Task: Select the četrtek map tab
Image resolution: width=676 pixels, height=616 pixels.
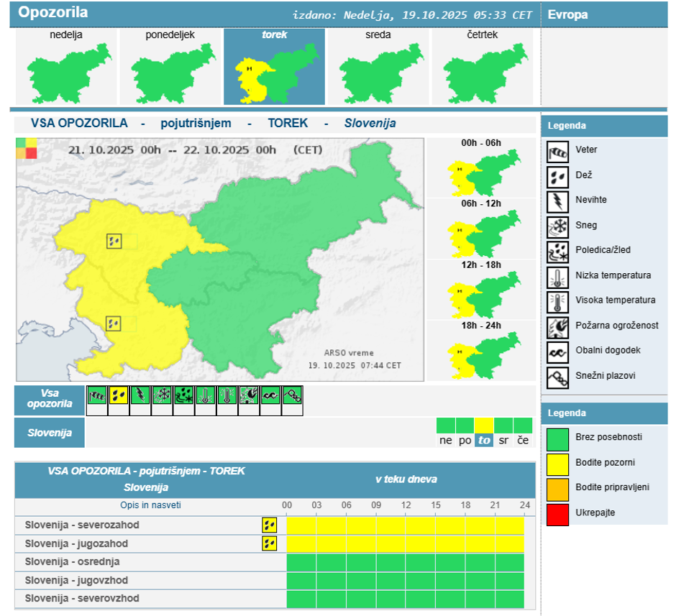Action: pyautogui.click(x=482, y=67)
